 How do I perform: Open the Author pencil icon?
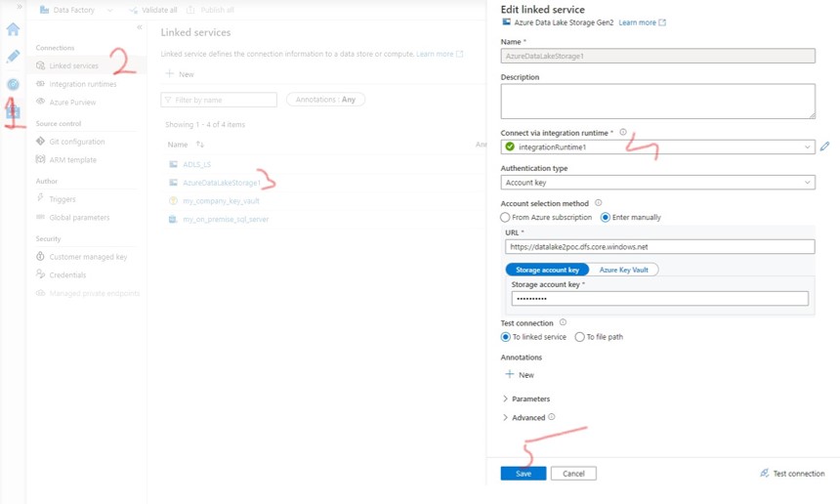[13, 57]
